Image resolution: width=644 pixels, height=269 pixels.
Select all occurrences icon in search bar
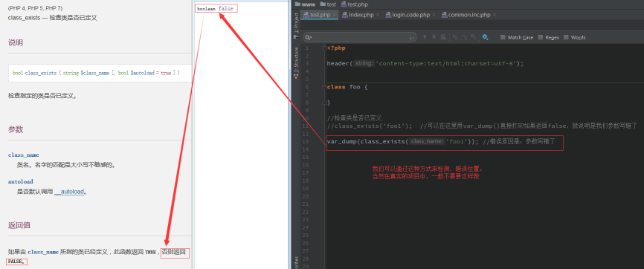click(x=473, y=37)
